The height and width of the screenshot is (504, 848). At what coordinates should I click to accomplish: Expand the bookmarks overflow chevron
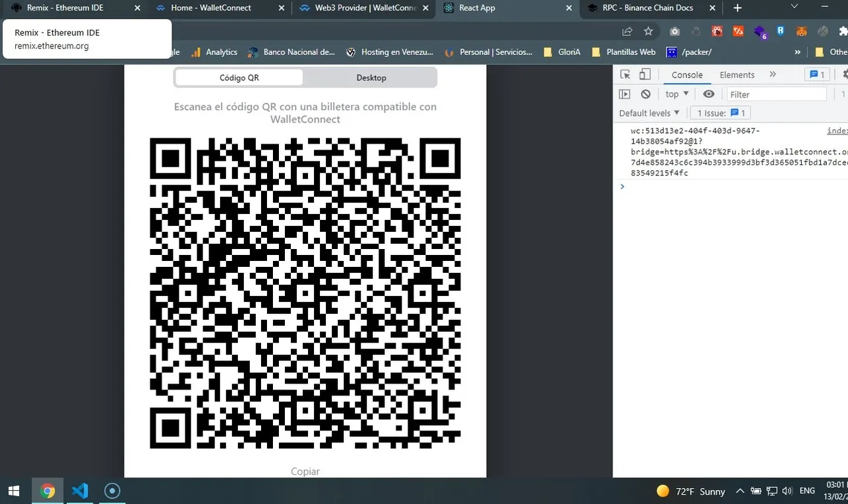point(798,52)
